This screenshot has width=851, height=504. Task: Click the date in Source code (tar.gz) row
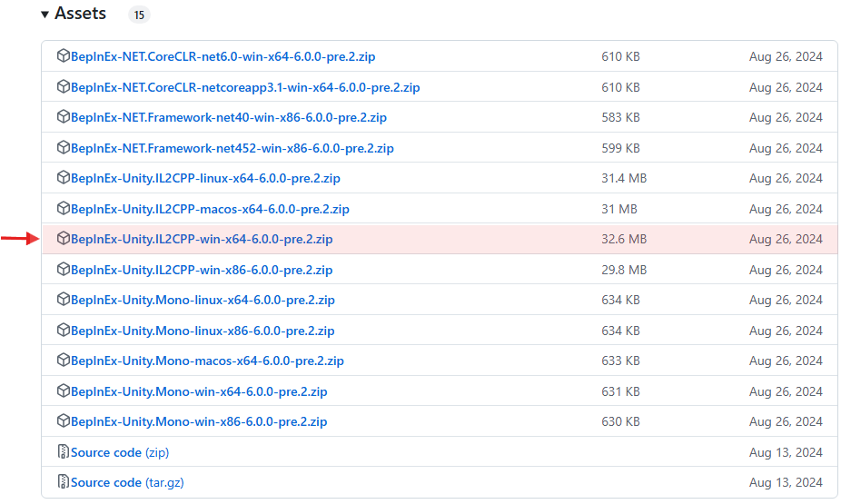[x=786, y=482]
